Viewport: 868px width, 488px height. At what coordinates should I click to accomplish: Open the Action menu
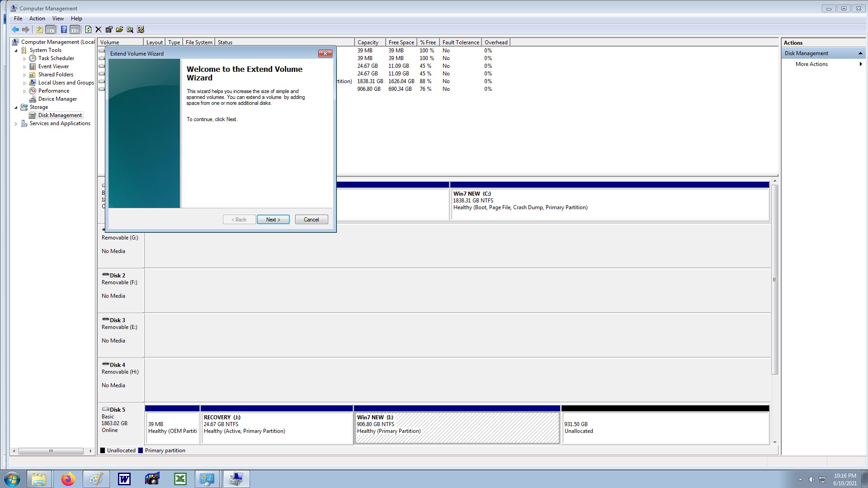(37, 19)
